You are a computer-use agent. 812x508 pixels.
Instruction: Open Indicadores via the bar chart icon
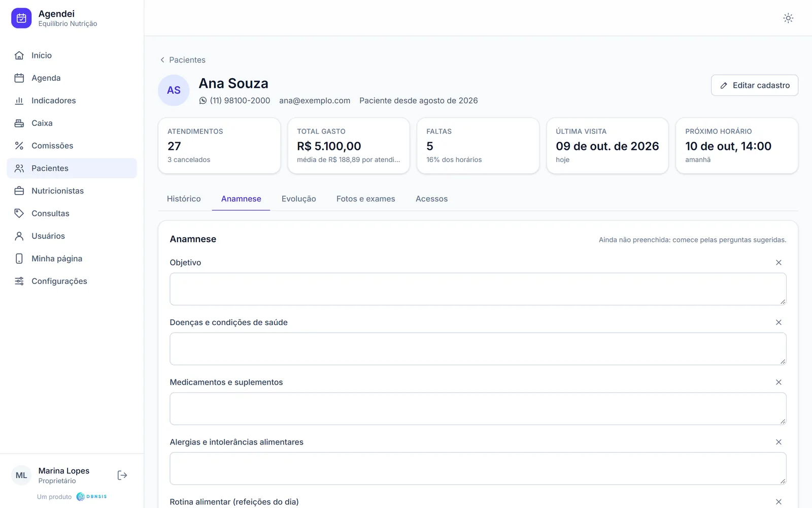coord(19,101)
